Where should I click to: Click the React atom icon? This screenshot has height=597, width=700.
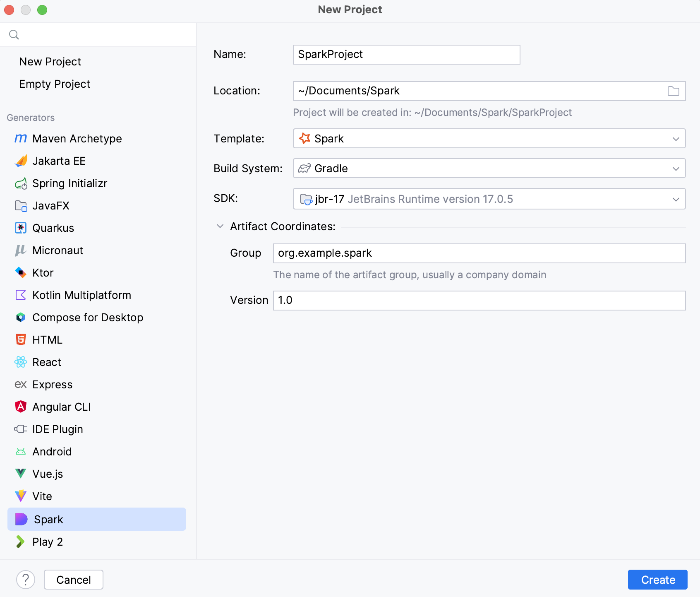(21, 362)
